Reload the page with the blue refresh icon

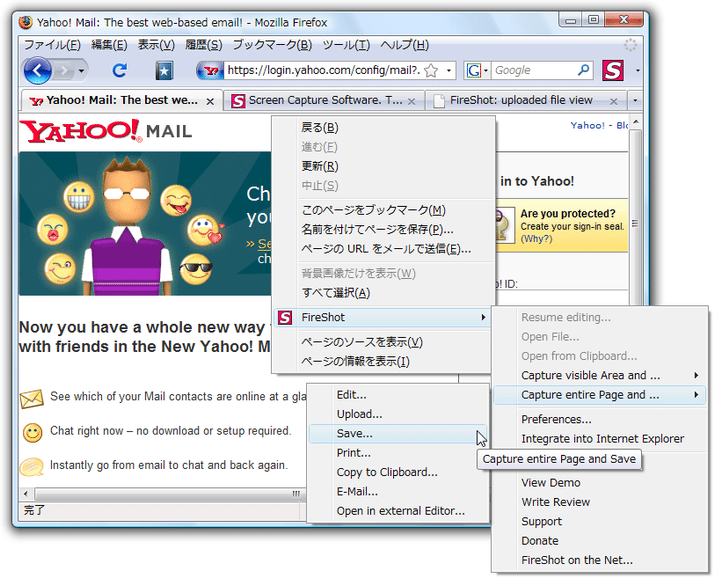119,70
